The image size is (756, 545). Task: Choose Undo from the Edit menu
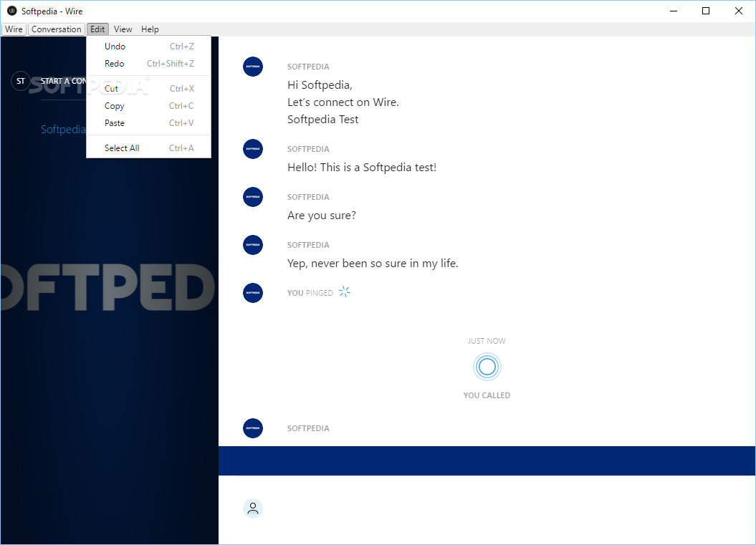coord(148,47)
